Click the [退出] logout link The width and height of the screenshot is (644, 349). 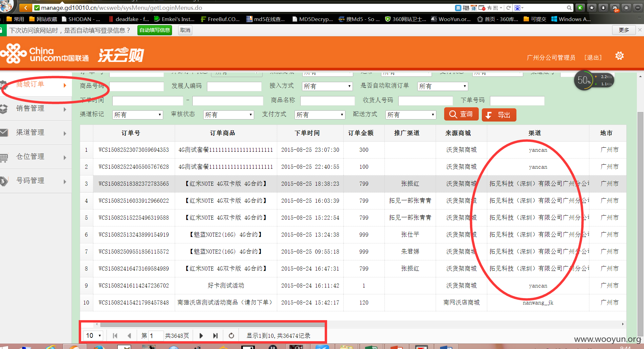tap(593, 58)
